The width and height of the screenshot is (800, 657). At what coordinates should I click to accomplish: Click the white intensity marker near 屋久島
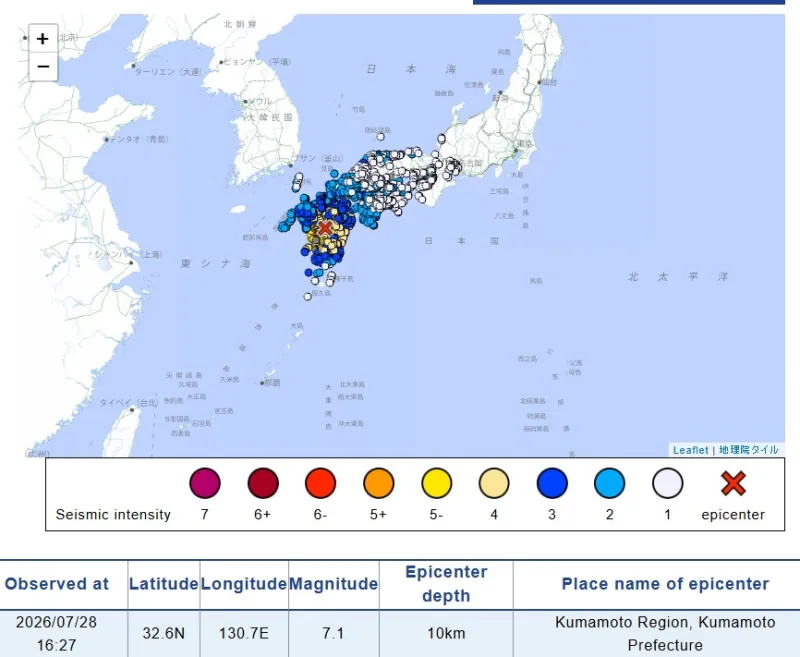(x=308, y=296)
